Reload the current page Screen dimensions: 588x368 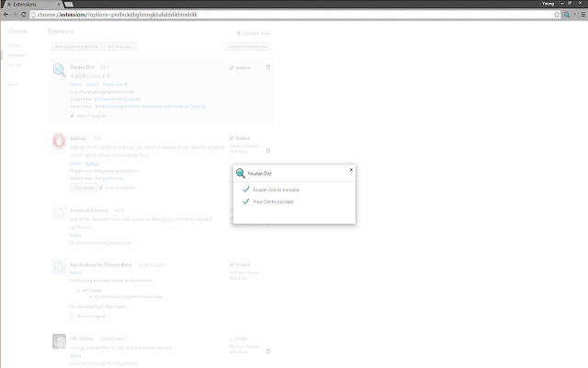point(24,15)
